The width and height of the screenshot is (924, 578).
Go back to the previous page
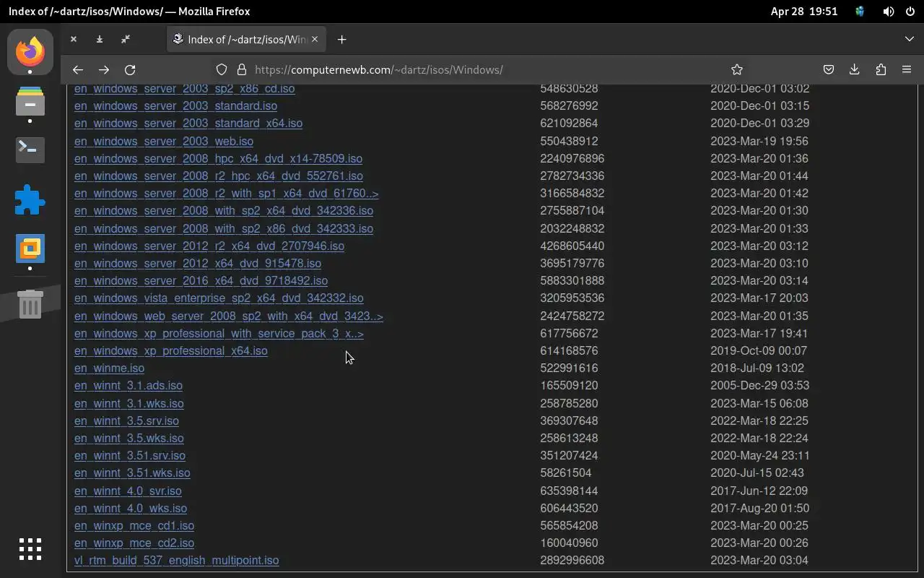pyautogui.click(x=78, y=69)
